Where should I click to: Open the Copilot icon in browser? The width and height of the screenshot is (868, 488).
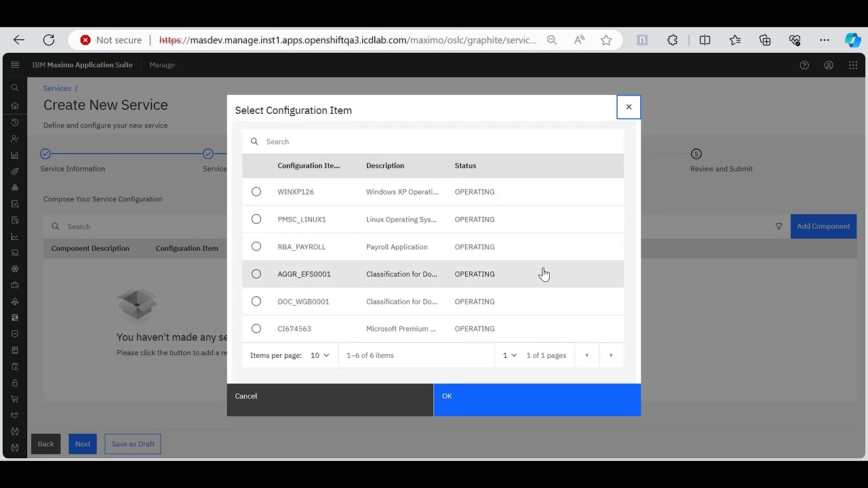(x=853, y=40)
